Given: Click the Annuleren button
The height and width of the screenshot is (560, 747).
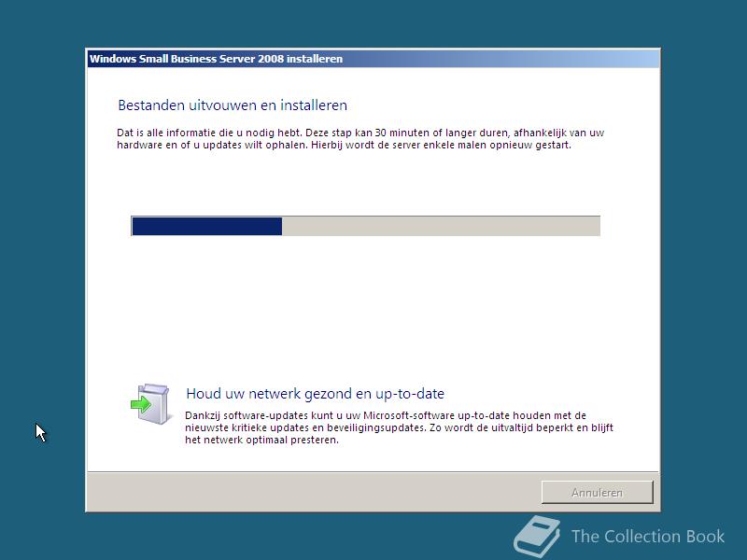Looking at the screenshot, I should coord(597,492).
